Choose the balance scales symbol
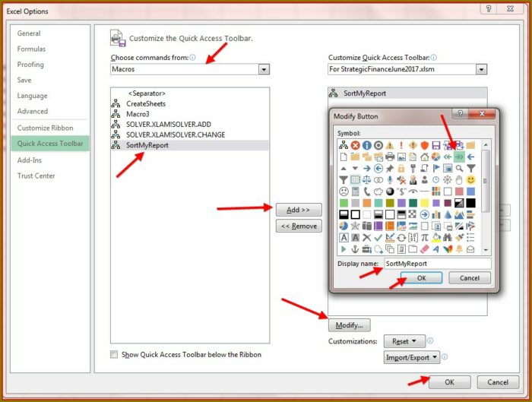 [x=366, y=180]
